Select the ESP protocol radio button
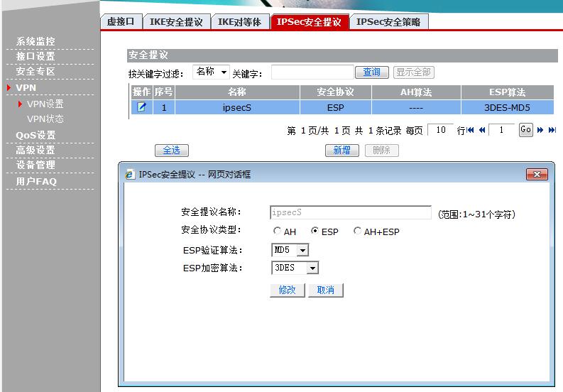This screenshot has width=563, height=392. (x=315, y=231)
